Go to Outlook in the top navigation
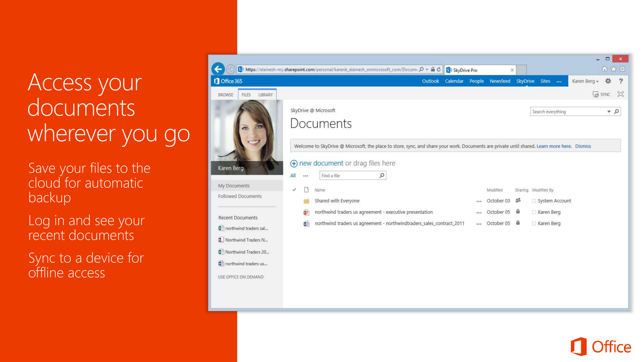The height and width of the screenshot is (362, 644). click(430, 81)
